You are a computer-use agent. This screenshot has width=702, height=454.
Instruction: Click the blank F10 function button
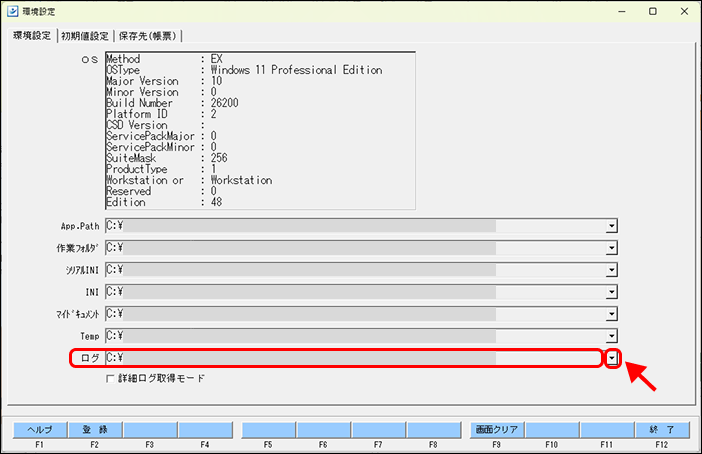tap(552, 430)
